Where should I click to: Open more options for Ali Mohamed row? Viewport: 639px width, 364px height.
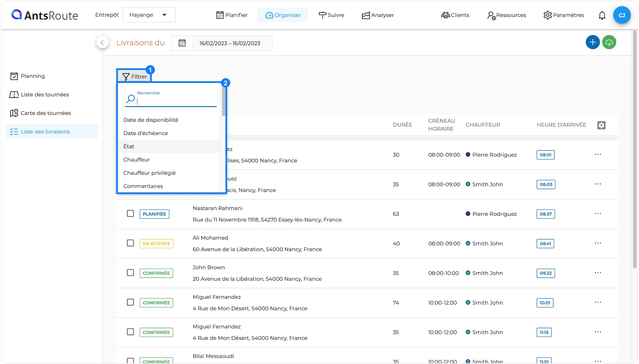pyautogui.click(x=598, y=243)
